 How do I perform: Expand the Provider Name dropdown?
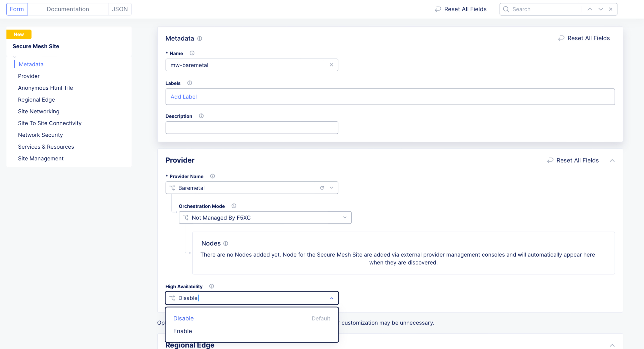[x=332, y=188]
